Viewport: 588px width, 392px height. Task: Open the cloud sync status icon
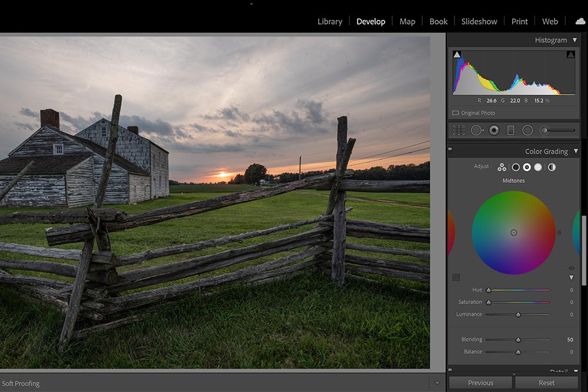[x=580, y=21]
